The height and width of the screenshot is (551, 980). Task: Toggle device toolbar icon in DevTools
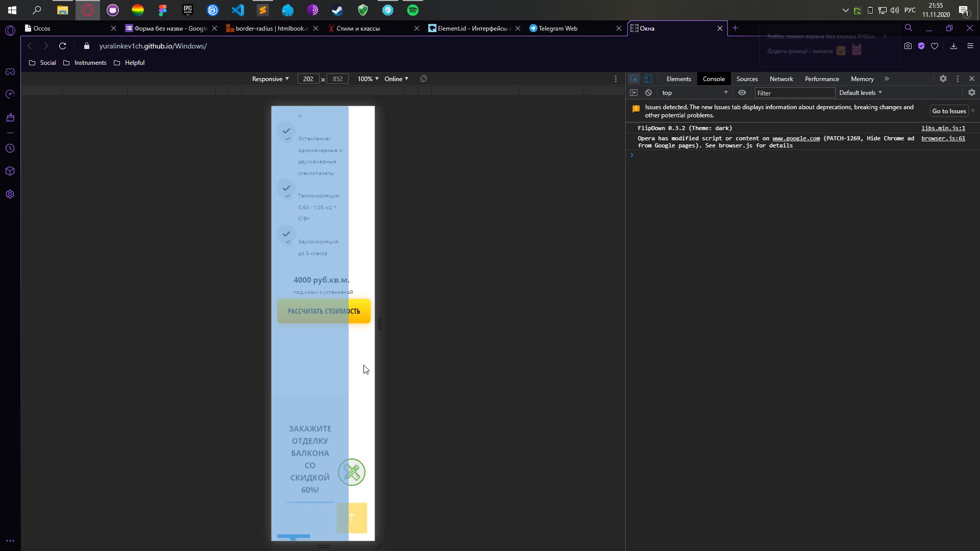coord(648,79)
